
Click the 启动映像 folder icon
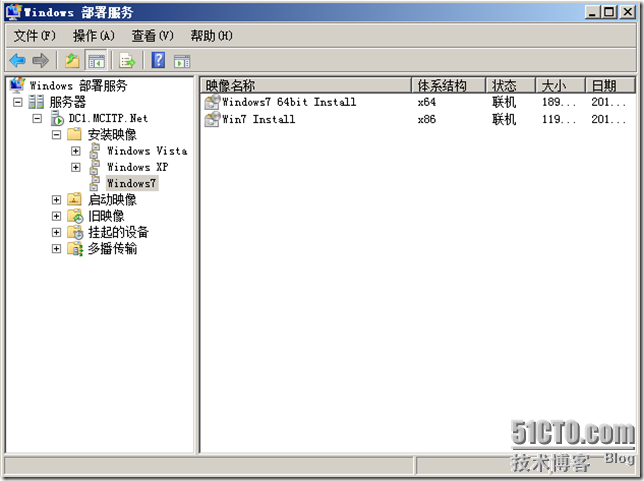[74, 199]
